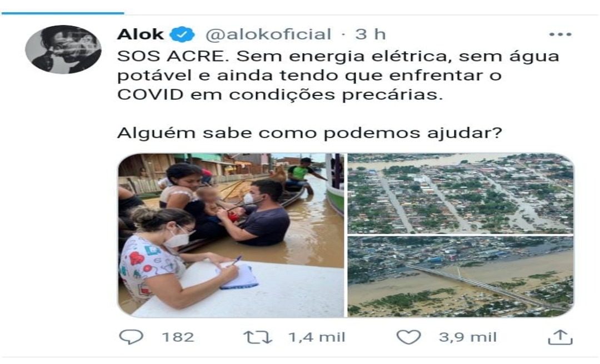600x364 pixels.
Task: Open the three-dot more options menu
Action: (x=560, y=34)
